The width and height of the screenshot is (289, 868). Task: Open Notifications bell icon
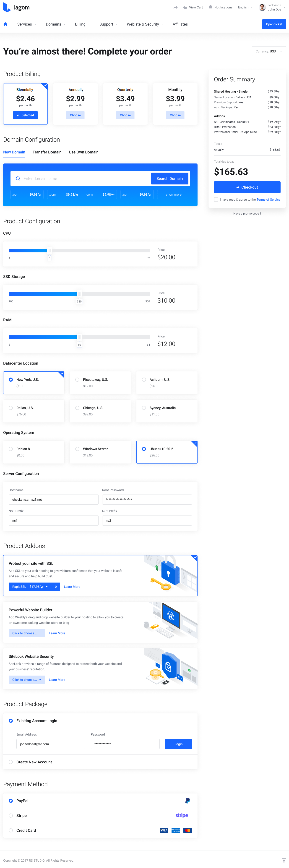click(x=211, y=8)
